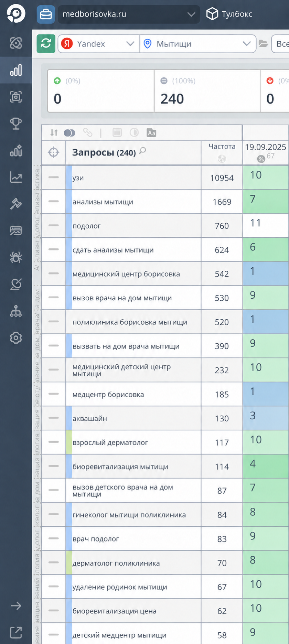
Task: Select query 'поликлиника борисовка мытищи'
Action: [x=130, y=322]
